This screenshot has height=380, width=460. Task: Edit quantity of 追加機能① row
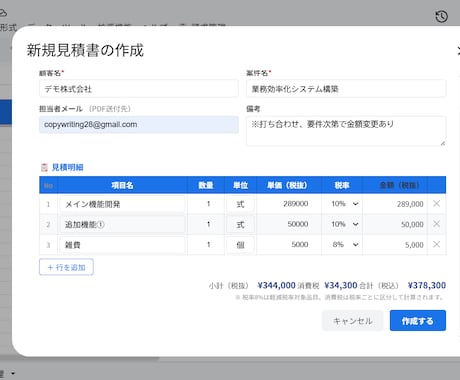coord(206,224)
